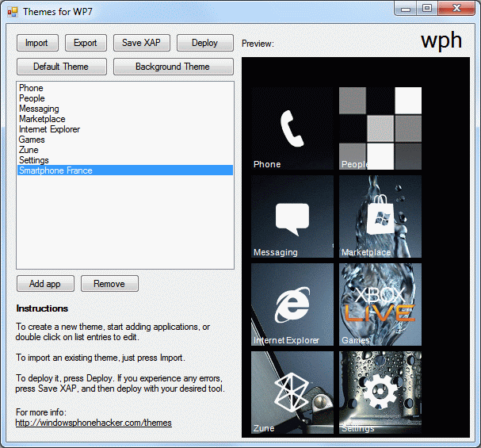
Task: Select Settings in the app list
Action: (x=125, y=160)
